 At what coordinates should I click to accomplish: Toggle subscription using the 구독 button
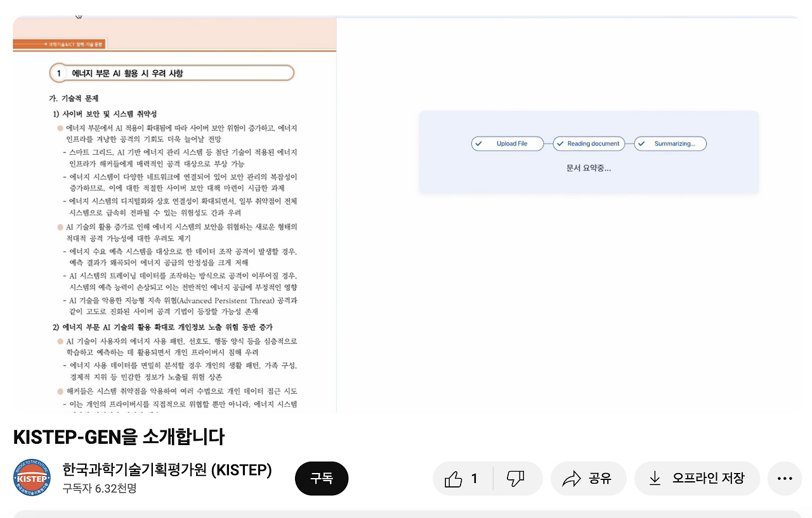coord(322,479)
